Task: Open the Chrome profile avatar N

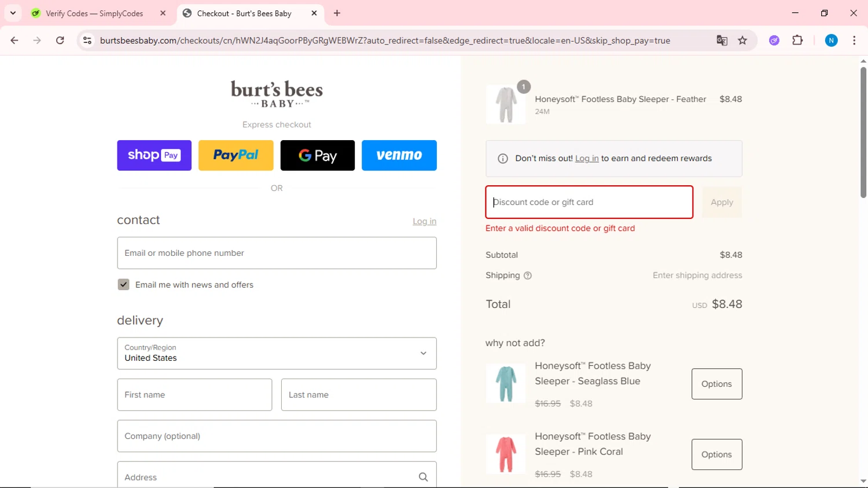Action: click(831, 41)
